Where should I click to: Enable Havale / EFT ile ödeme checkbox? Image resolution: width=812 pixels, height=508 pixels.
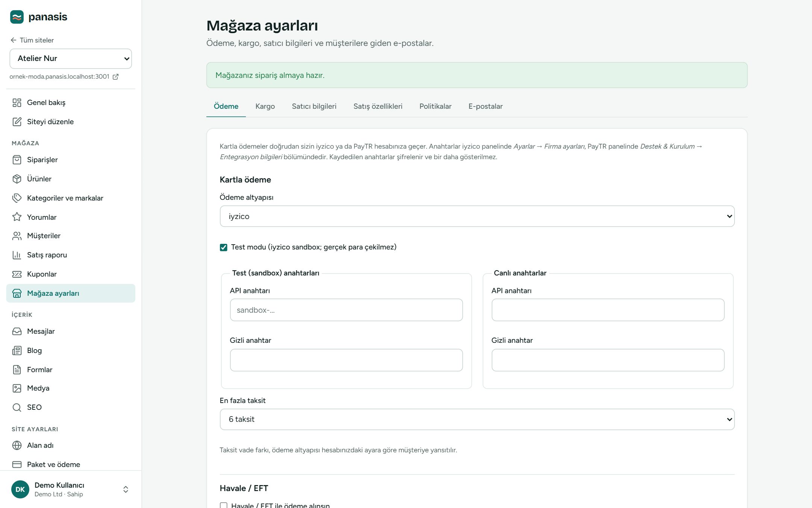point(224,506)
